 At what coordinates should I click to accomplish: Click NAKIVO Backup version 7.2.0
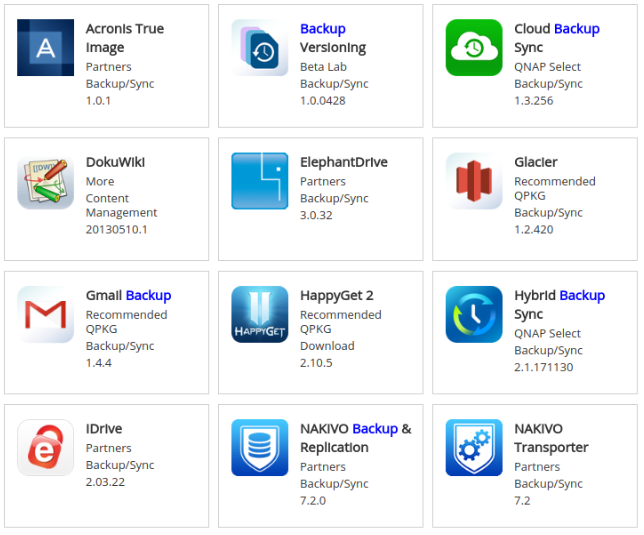point(313,501)
